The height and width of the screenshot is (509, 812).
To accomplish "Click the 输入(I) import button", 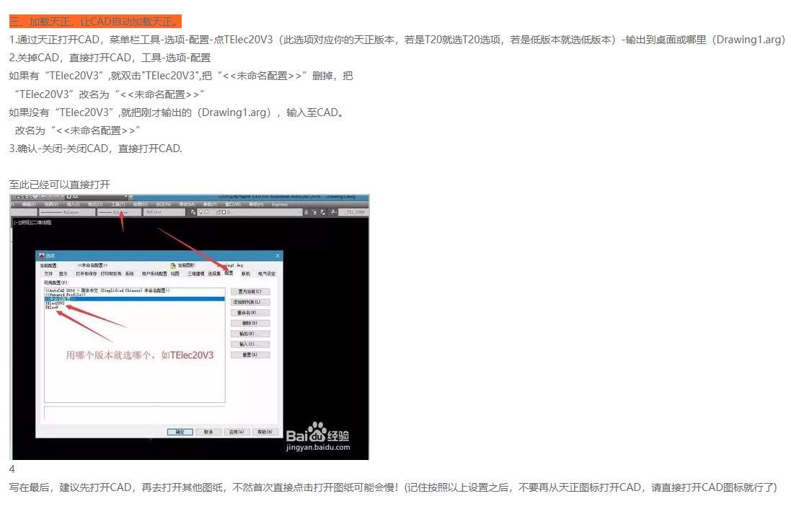I will click(x=250, y=344).
